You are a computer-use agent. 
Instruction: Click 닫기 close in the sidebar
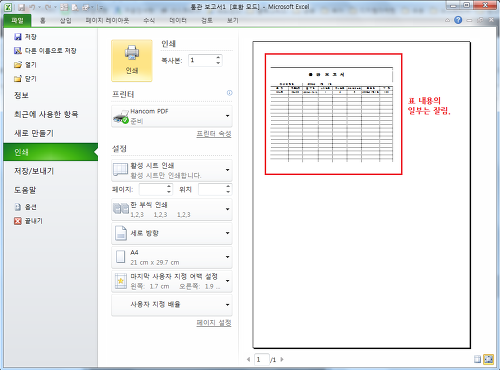click(25, 79)
